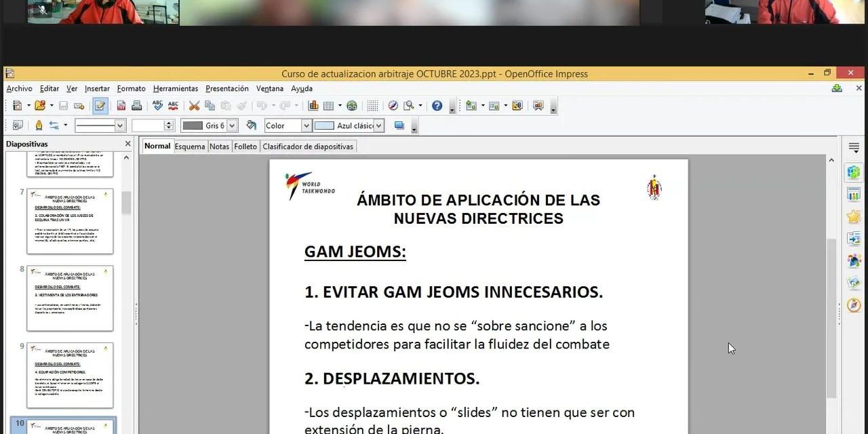
Task: Open Custom Animation star panel in sidebar
Action: pyautogui.click(x=853, y=217)
